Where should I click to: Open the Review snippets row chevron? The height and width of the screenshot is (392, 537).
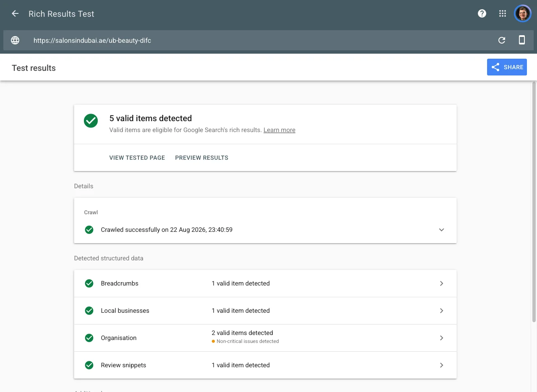441,365
